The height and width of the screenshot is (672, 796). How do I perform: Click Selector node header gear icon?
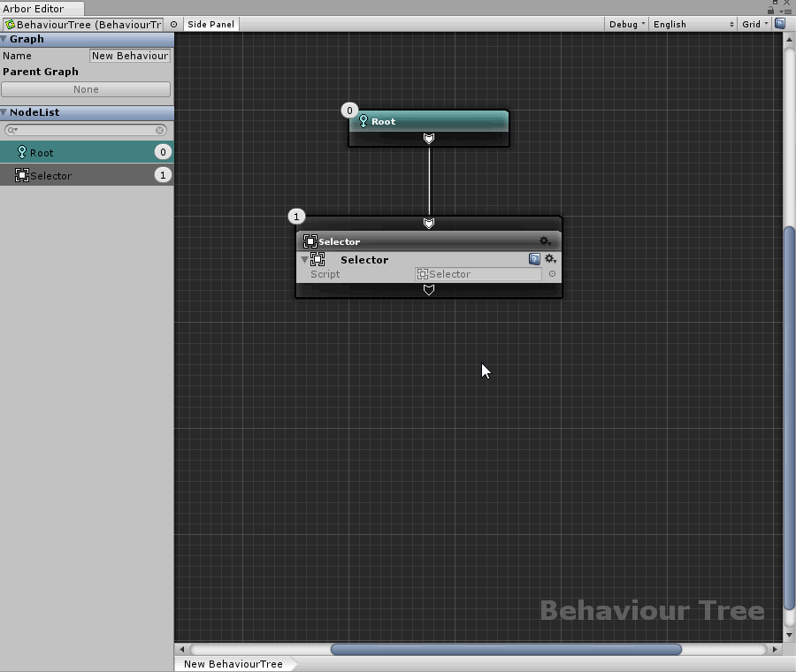545,241
